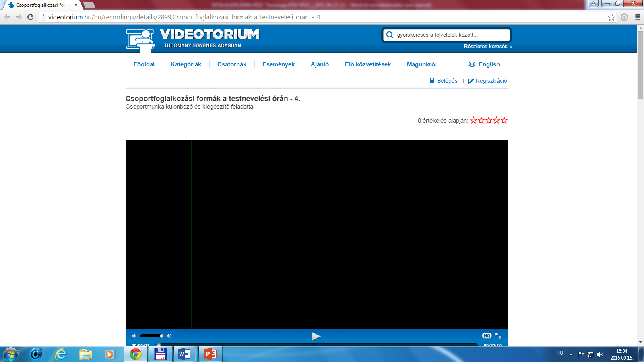This screenshot has width=644, height=362.
Task: Toggle HQ video quality
Action: (487, 336)
